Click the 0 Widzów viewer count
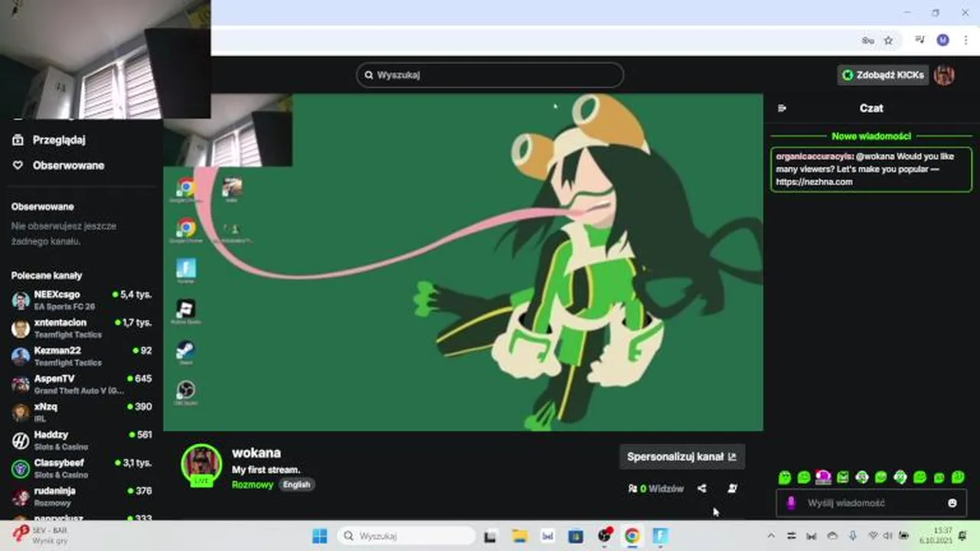Screen dimensions: 980x551 [x=655, y=488]
